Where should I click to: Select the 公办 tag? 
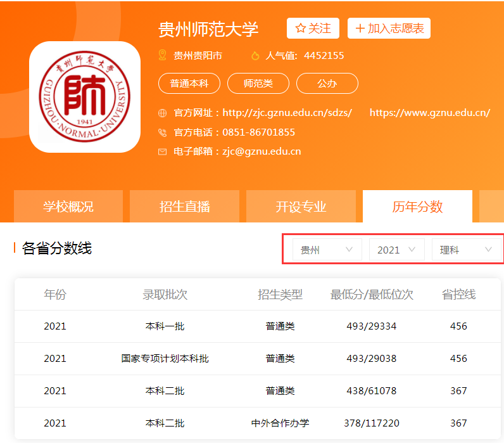pyautogui.click(x=327, y=83)
